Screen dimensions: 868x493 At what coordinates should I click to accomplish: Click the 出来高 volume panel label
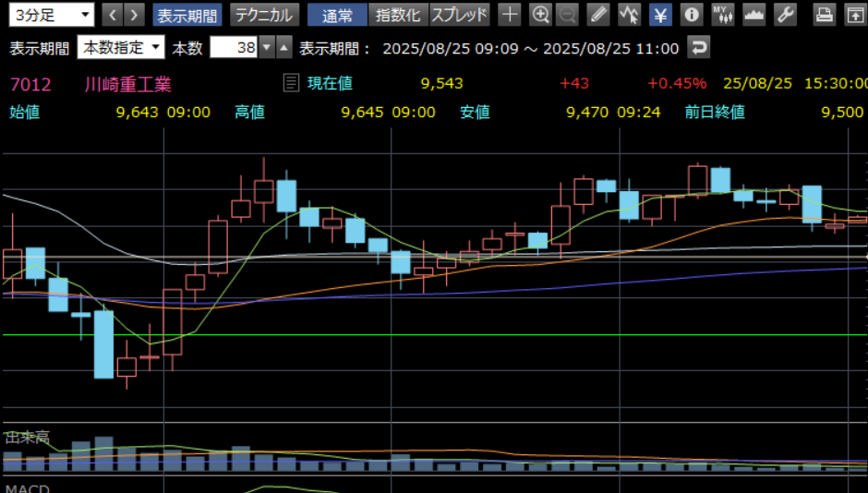pyautogui.click(x=27, y=438)
